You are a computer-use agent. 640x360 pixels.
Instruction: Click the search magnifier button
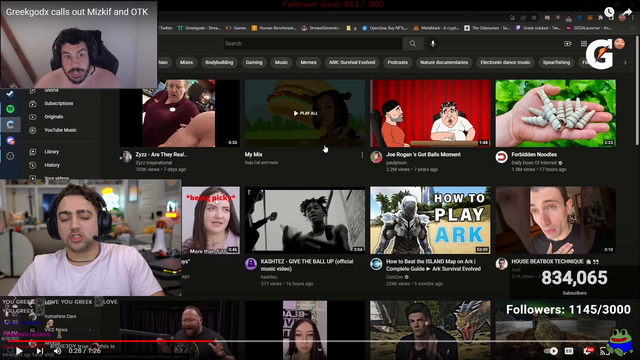pyautogui.click(x=413, y=44)
